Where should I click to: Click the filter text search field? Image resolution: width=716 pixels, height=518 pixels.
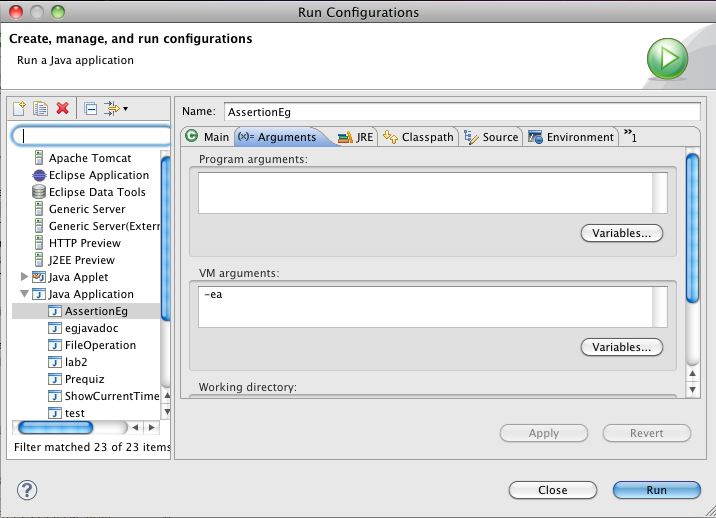coord(91,136)
